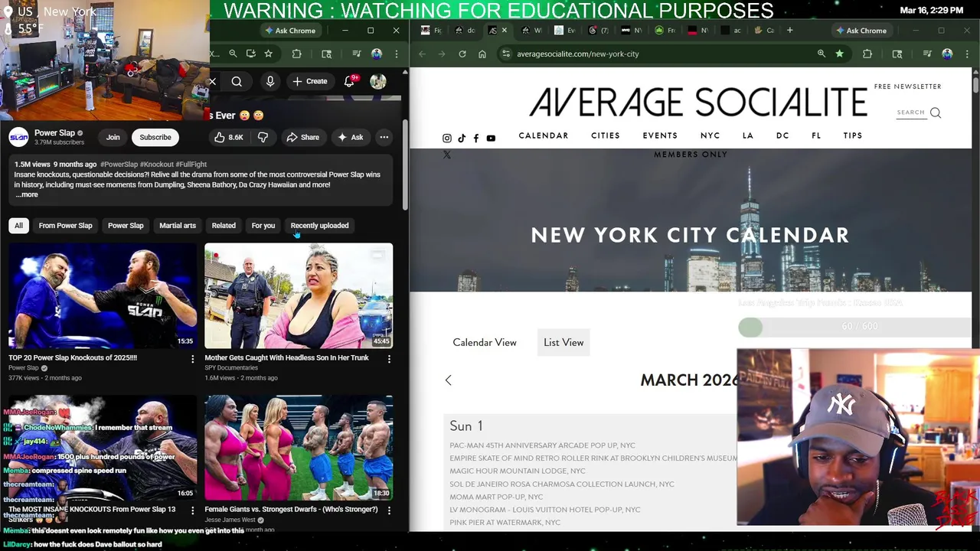Open Average Socialite Instagram icon

[x=447, y=139]
